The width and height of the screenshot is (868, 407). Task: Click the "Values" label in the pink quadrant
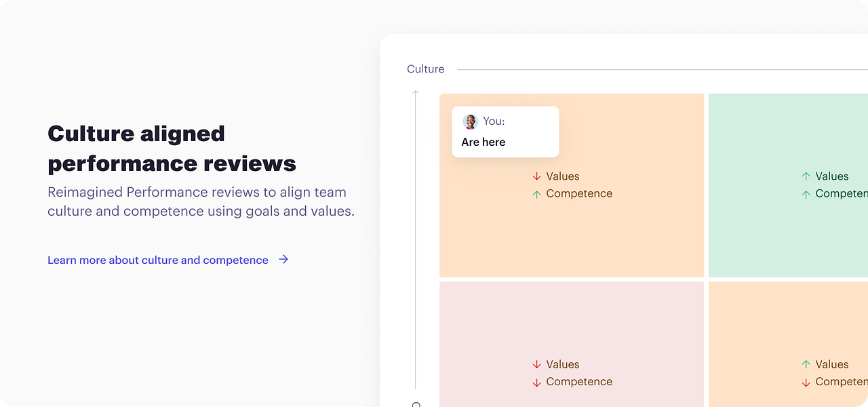[x=563, y=365]
